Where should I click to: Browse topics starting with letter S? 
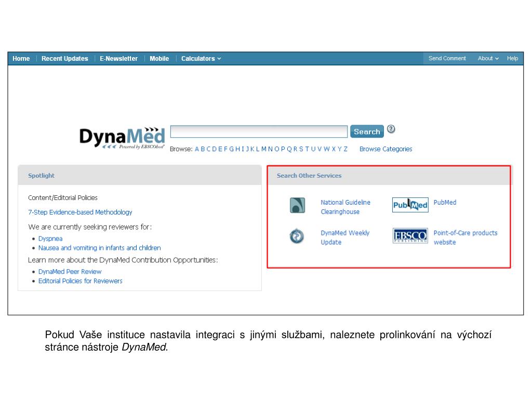(x=301, y=149)
